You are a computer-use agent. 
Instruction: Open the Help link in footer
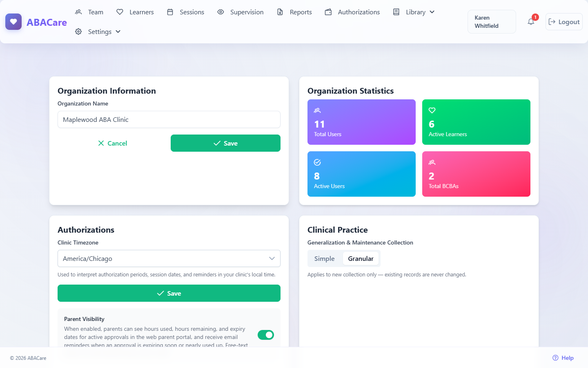(563, 358)
